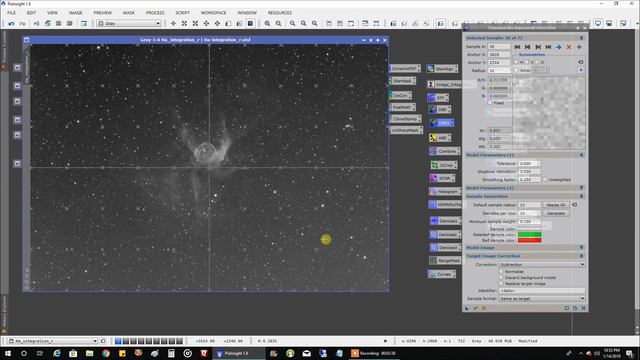Toggle diagonal symmetry D checkbox
Image resolution: width=640 pixels, height=360 pixels.
click(x=537, y=62)
